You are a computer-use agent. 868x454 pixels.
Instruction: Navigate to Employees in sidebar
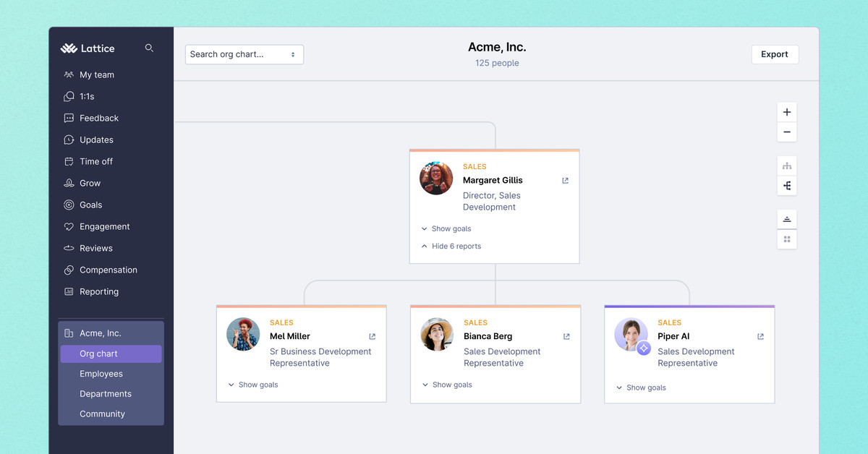coord(101,374)
